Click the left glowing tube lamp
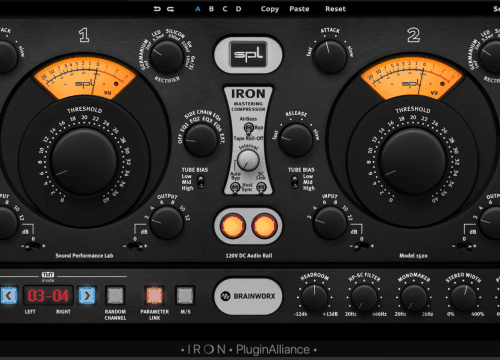 coord(233,226)
